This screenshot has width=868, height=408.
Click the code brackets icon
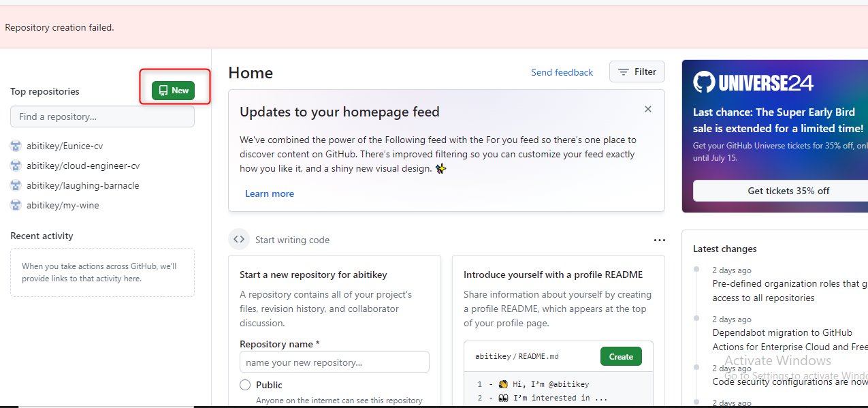(x=238, y=239)
